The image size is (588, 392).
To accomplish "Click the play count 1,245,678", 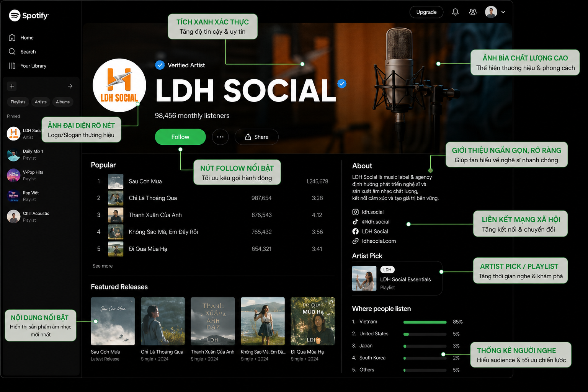I will [317, 181].
